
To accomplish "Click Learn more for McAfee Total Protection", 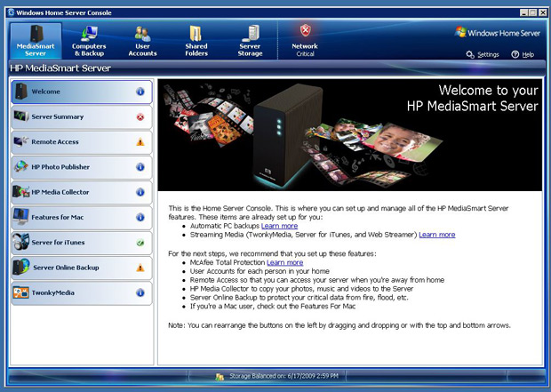I will (284, 262).
